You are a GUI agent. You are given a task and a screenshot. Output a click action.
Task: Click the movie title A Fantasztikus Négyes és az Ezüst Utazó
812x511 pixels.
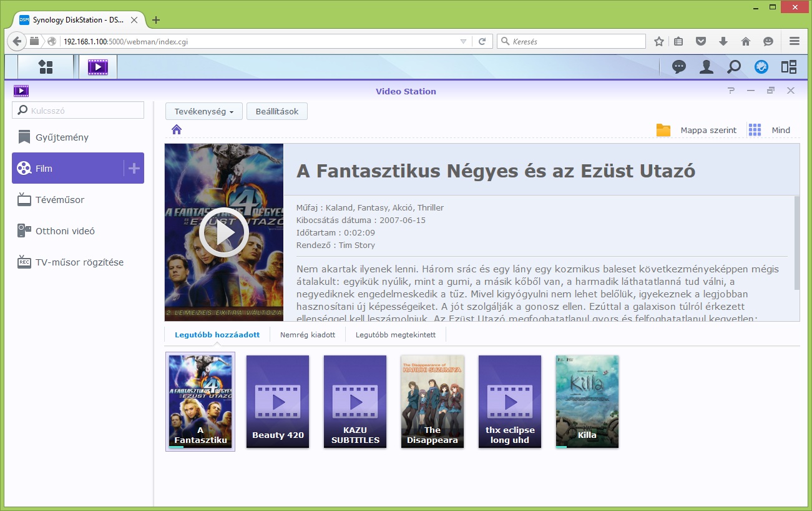click(496, 171)
